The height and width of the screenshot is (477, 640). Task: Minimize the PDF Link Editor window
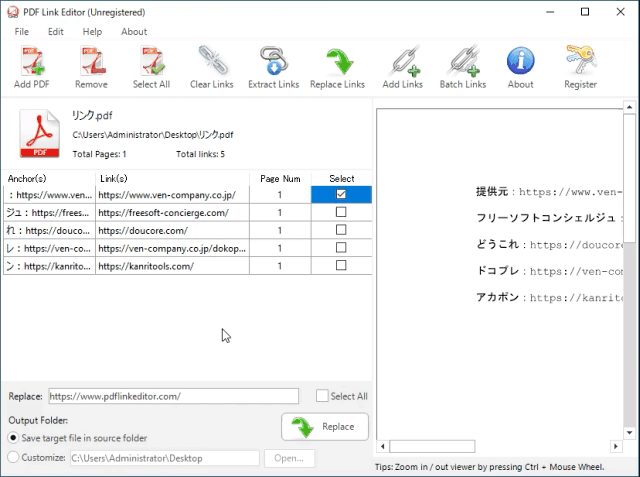(x=550, y=12)
